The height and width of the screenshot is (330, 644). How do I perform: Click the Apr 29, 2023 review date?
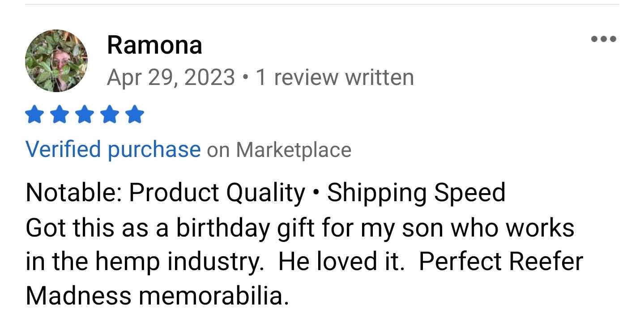[171, 77]
